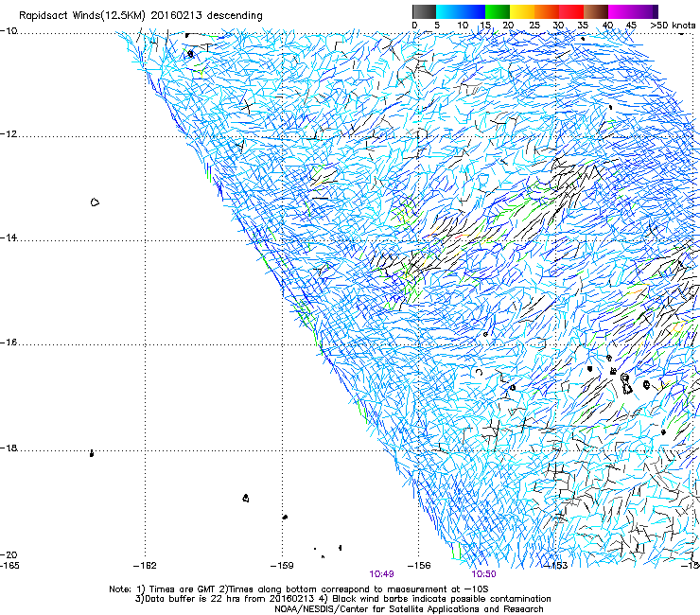Click the '-162' longitude label
The image size is (700, 615).
[145, 566]
